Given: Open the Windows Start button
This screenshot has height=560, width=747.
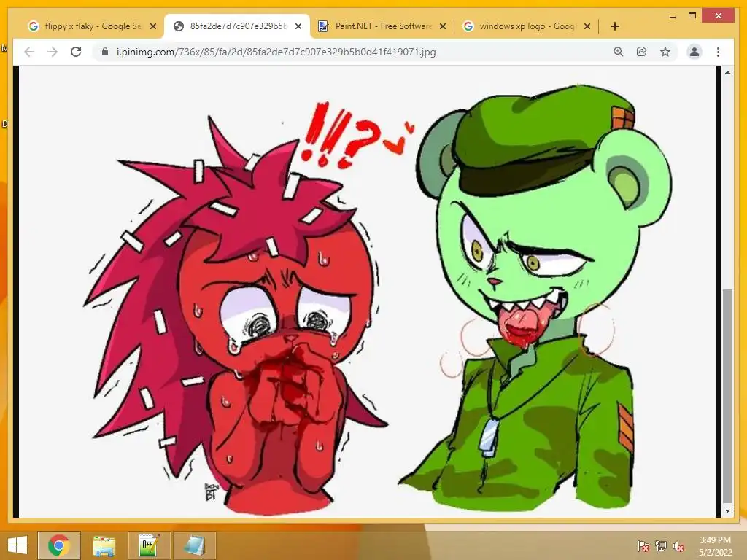Looking at the screenshot, I should (18, 545).
